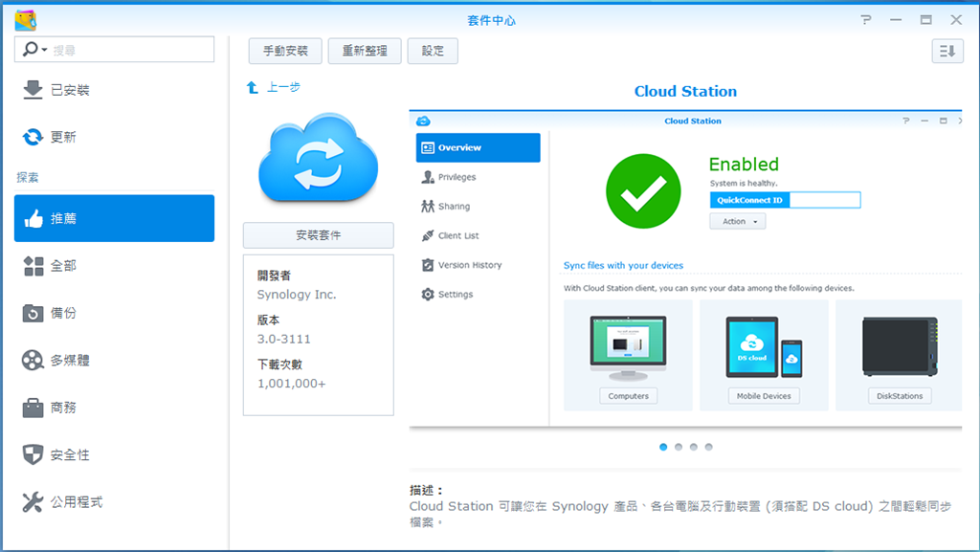Click the Package Center app icon in title bar
Image resolution: width=980 pixels, height=552 pixels.
[x=25, y=20]
